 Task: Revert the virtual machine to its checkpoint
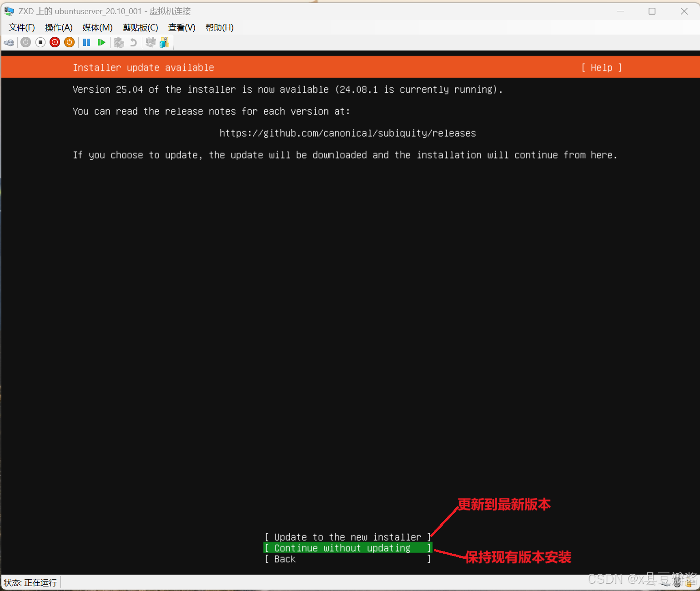133,42
